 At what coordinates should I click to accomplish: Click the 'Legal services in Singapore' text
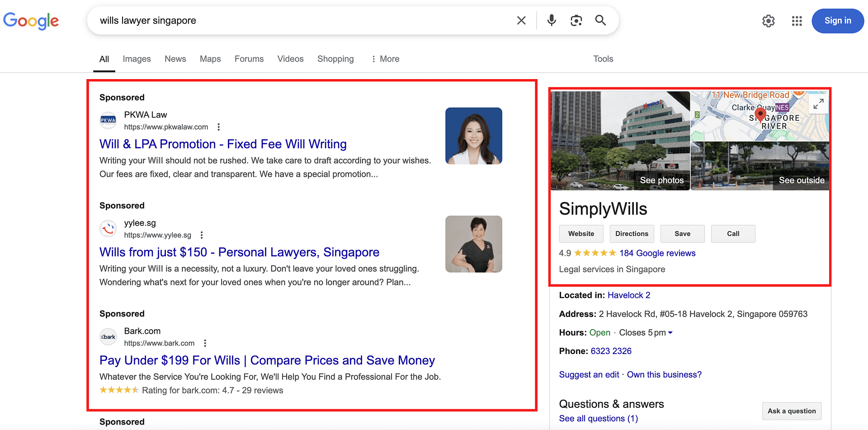612,269
